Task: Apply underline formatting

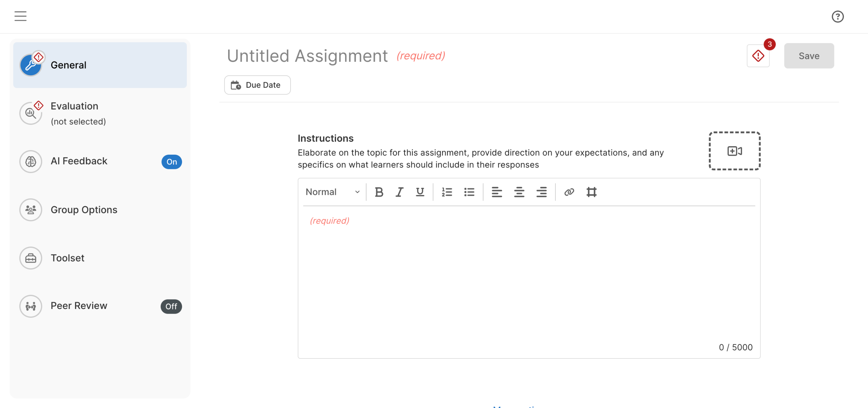Action: 420,192
